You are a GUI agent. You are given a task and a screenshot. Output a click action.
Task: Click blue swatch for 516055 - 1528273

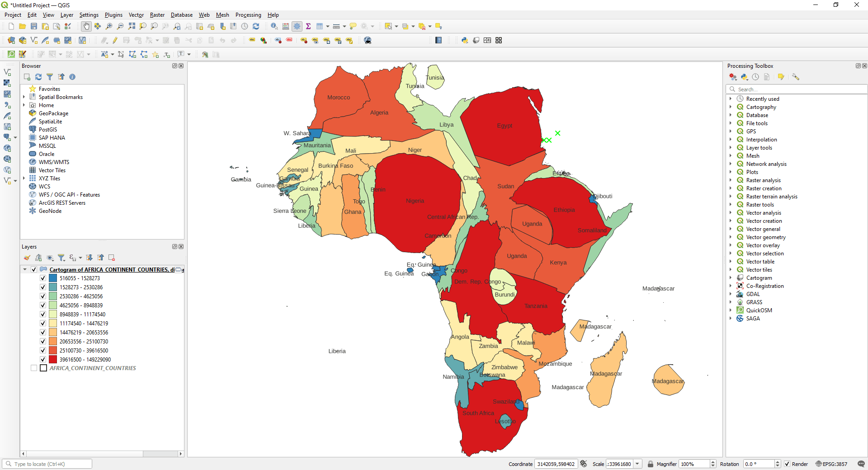[x=53, y=278]
